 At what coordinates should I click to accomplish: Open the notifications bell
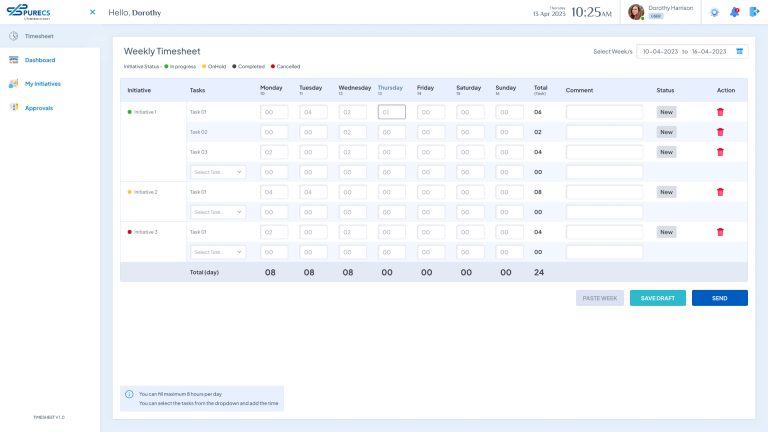[734, 12]
